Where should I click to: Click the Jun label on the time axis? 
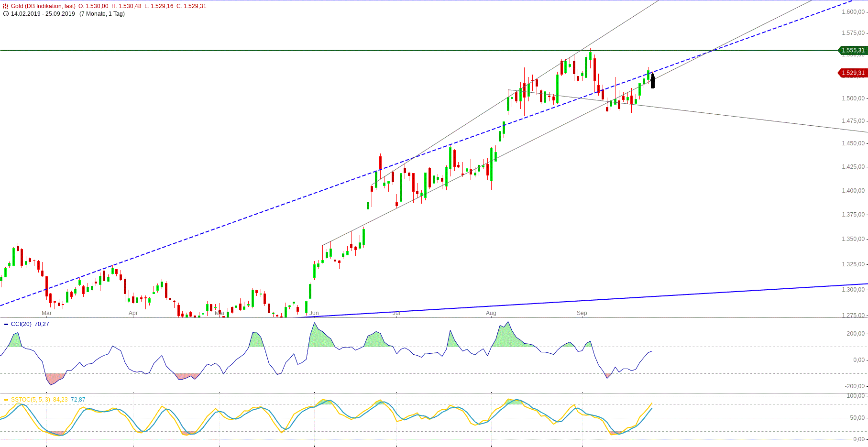point(314,313)
